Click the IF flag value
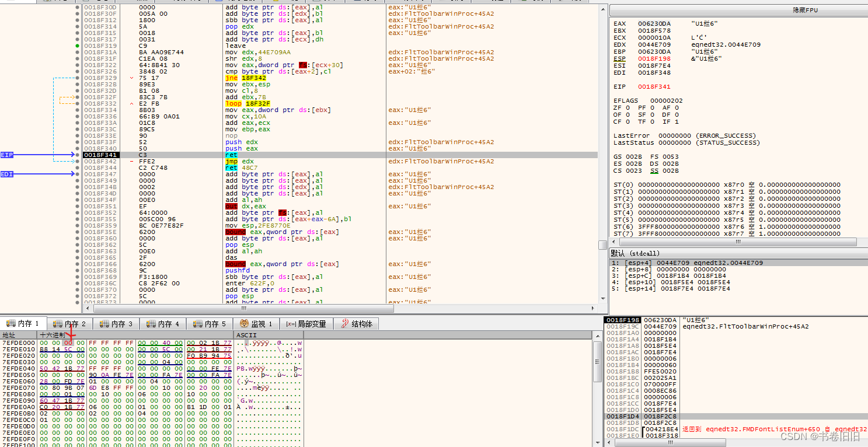 [x=676, y=121]
